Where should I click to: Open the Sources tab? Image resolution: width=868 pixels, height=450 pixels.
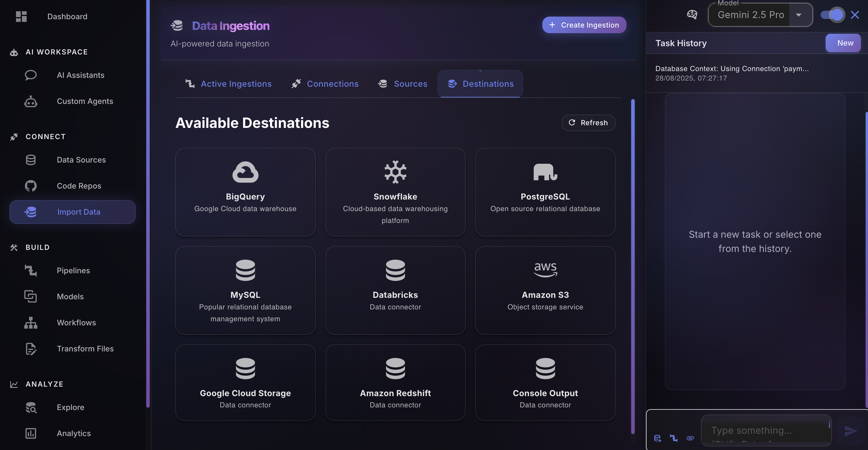point(403,83)
